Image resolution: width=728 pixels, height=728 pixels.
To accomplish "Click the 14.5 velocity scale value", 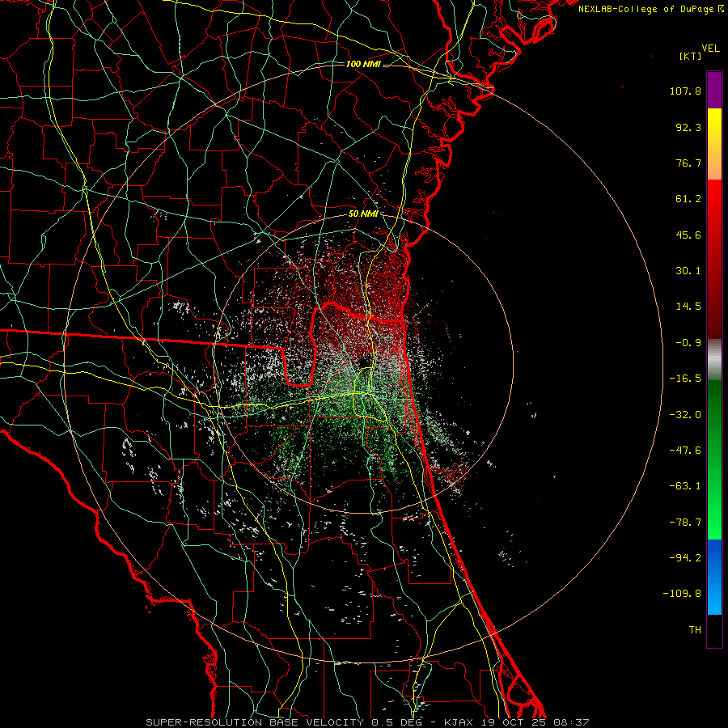I will (688, 307).
